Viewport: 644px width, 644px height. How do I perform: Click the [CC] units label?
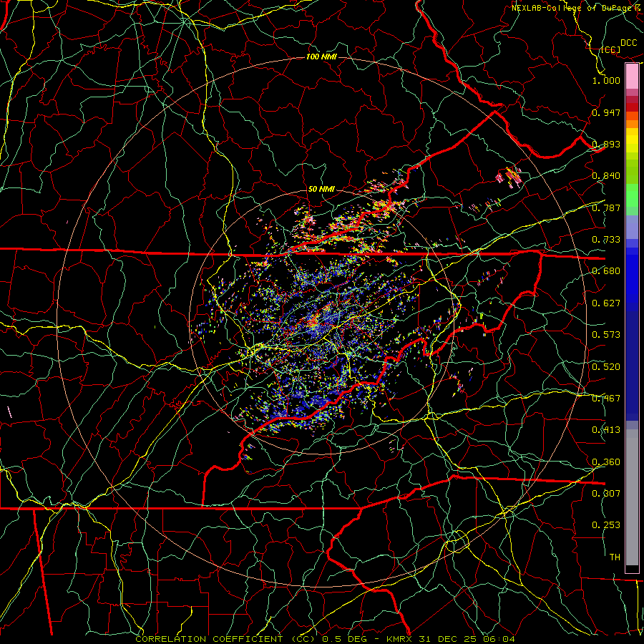pos(610,49)
